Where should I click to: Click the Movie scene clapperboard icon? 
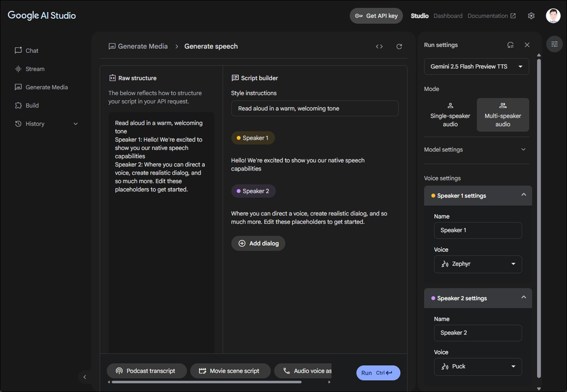point(203,371)
